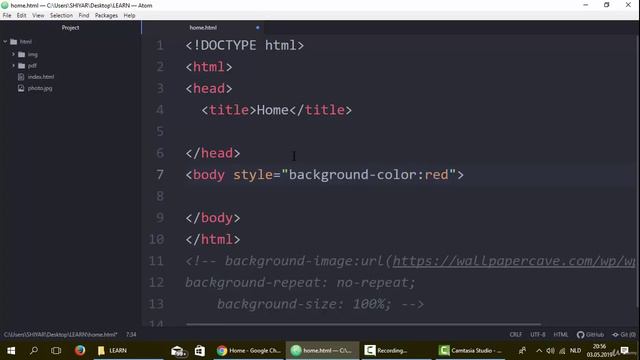This screenshot has width=640, height=360.
Task: Switch to the Home - Google Chrome window
Action: (248, 351)
